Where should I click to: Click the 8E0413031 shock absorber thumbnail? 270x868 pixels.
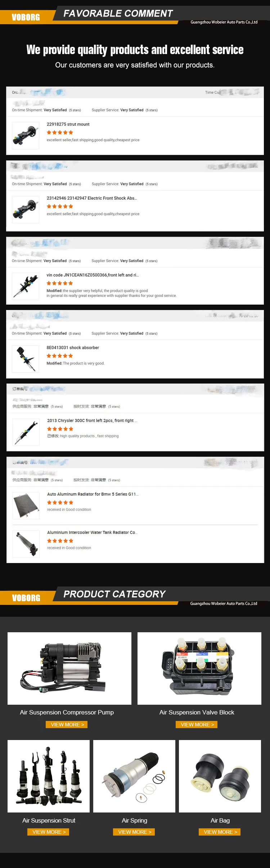tap(26, 359)
